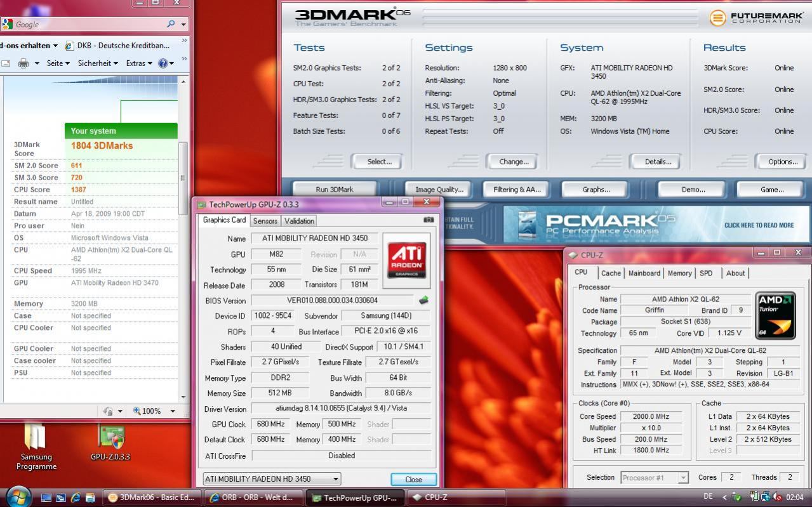
Task: Click the Google search input field
Action: pos(89,24)
